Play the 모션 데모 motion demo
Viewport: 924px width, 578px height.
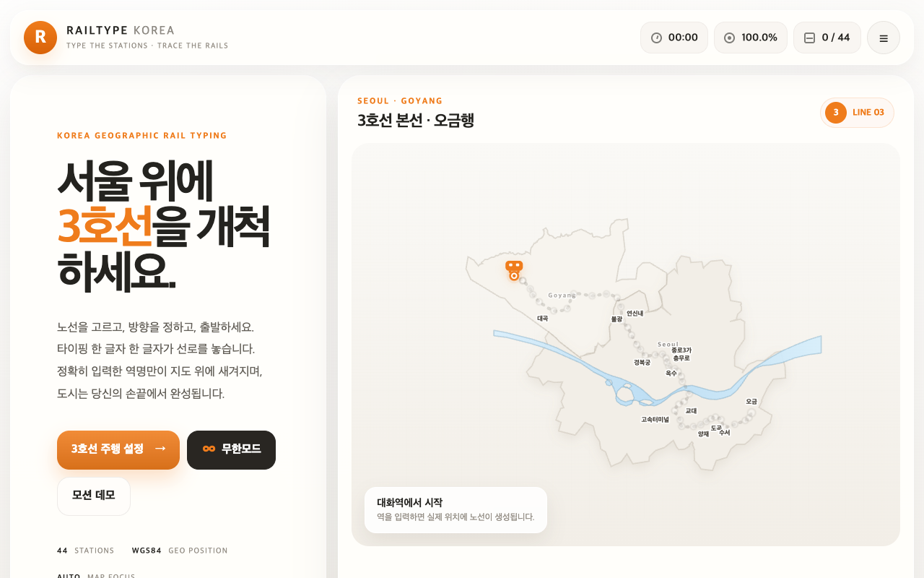click(94, 496)
